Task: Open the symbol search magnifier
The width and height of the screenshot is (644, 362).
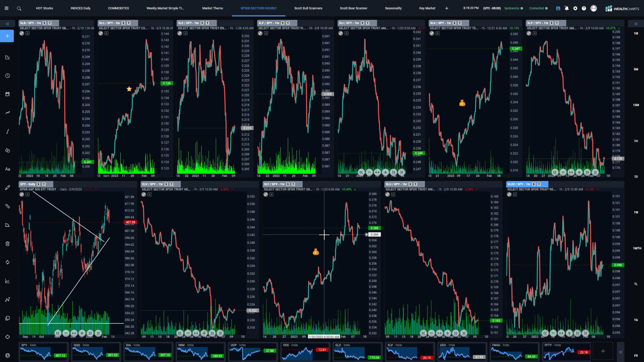Action: [19, 8]
